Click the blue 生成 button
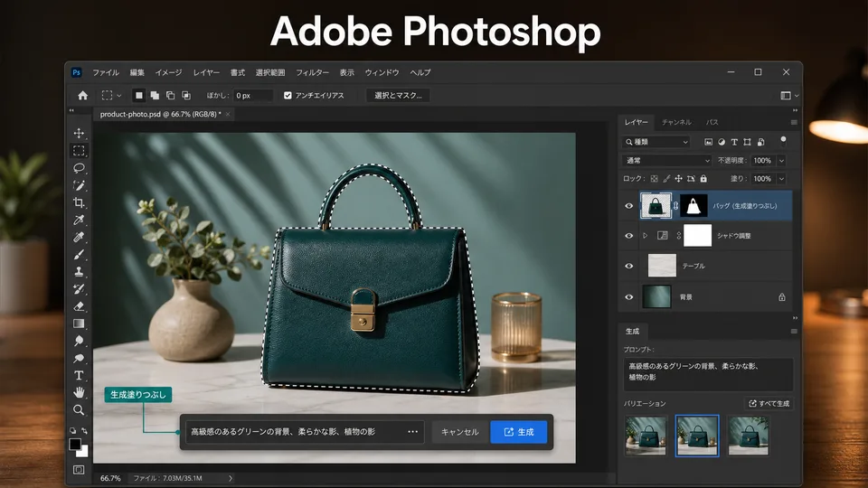 tap(519, 432)
